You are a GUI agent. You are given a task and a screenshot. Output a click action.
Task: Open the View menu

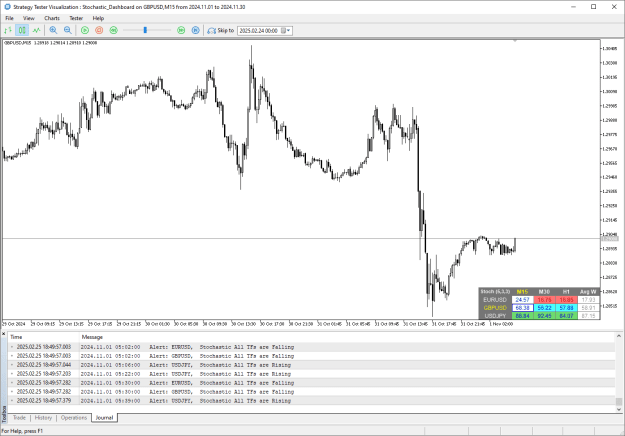tap(29, 18)
